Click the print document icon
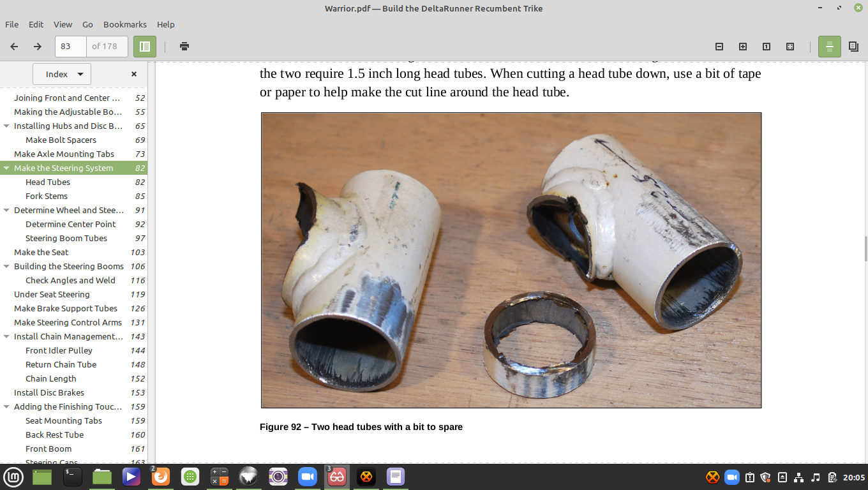Screen dimensions: 868x490 click(x=184, y=47)
